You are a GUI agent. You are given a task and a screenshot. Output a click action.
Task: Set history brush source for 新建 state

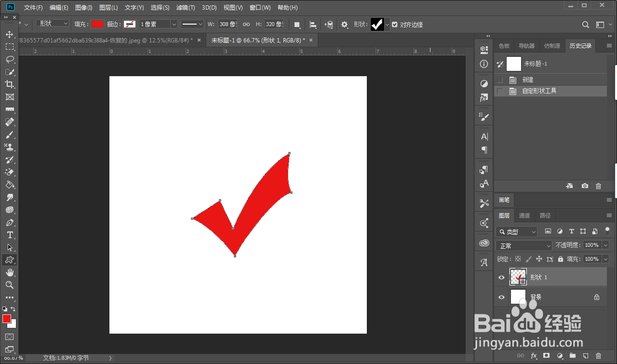pyautogui.click(x=500, y=80)
